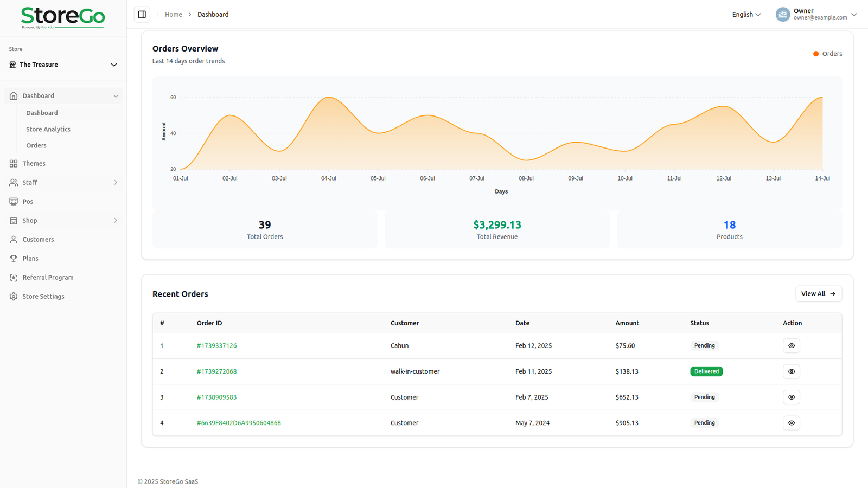Image resolution: width=868 pixels, height=488 pixels.
Task: Click the Plans trophy icon
Action: [x=14, y=259]
